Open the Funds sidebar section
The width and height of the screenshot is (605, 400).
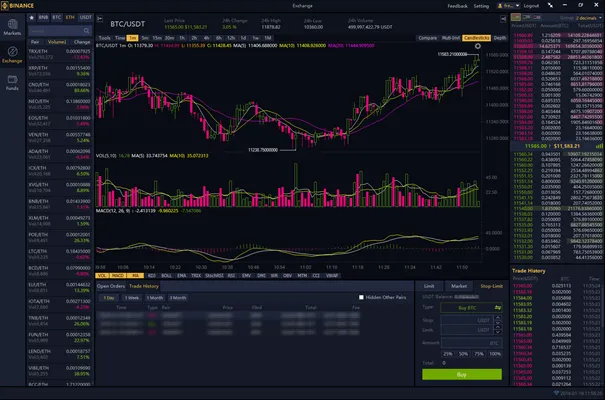pyautogui.click(x=12, y=83)
